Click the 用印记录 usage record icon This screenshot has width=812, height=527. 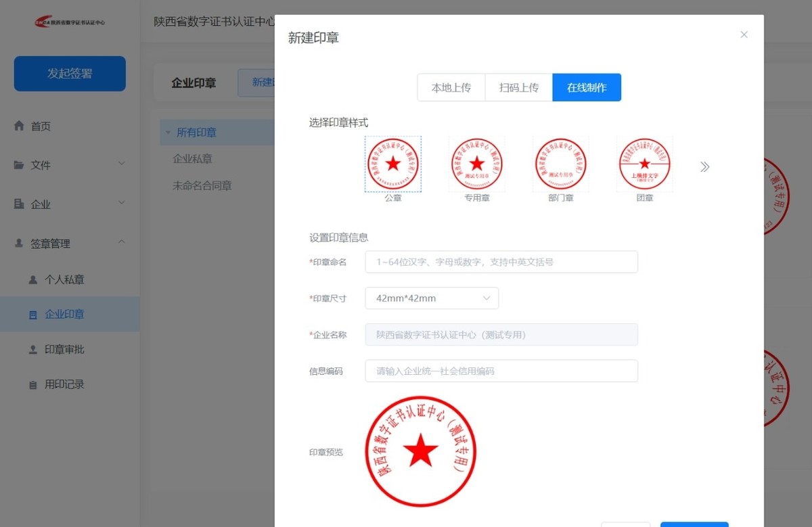click(32, 384)
